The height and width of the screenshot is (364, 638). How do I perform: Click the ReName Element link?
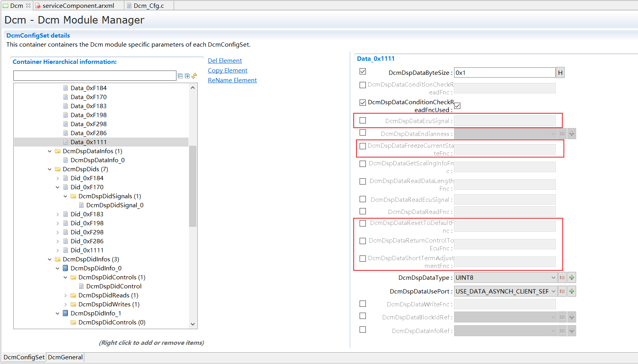[232, 80]
